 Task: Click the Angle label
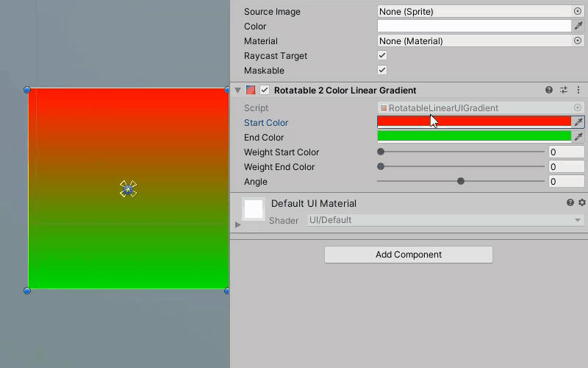click(255, 182)
